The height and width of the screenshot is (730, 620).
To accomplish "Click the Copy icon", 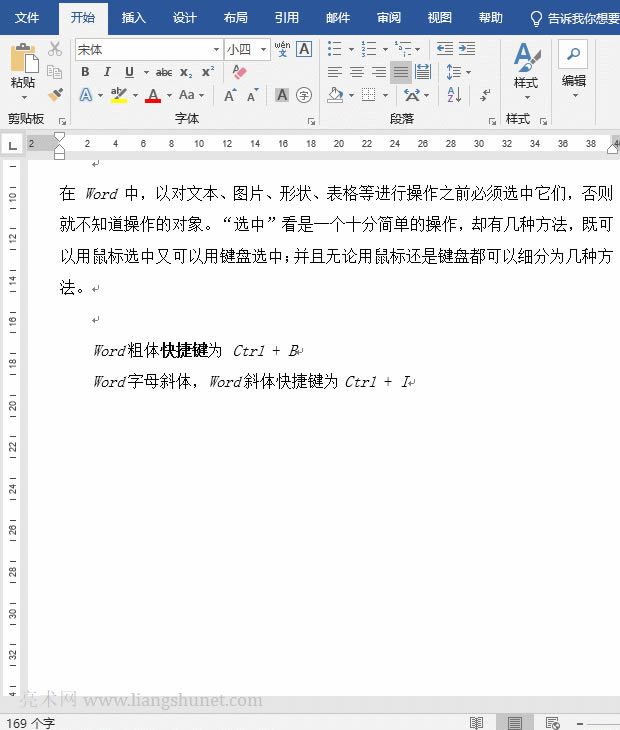I will click(55, 72).
